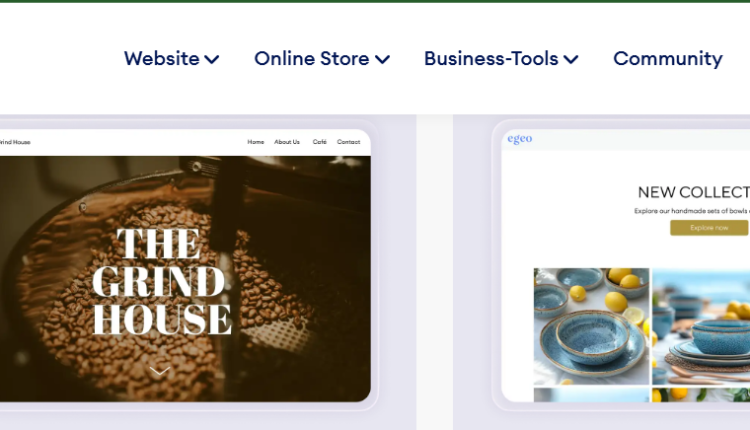Open the Online Store menu
Viewport: 750px width, 430px height.
[x=322, y=59]
